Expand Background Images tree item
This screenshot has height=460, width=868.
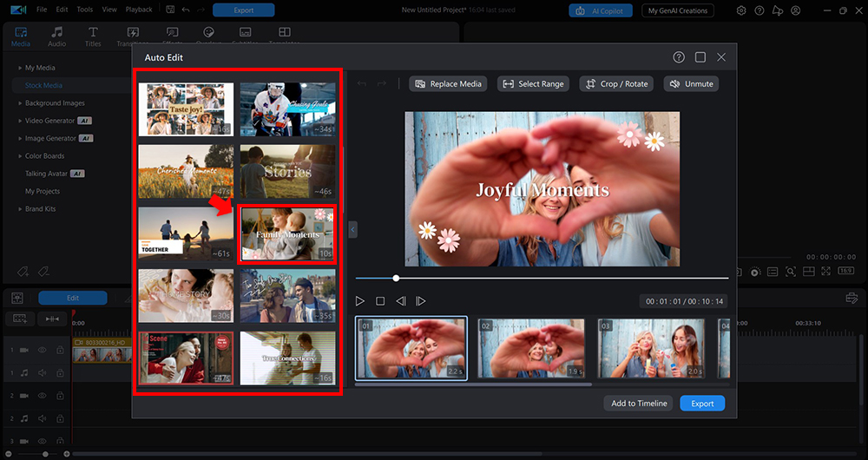(21, 103)
